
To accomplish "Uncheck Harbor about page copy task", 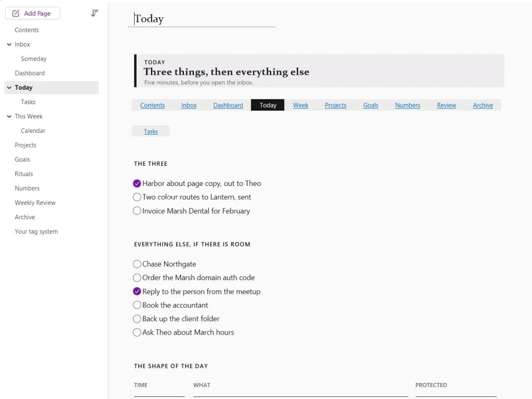I will point(137,183).
